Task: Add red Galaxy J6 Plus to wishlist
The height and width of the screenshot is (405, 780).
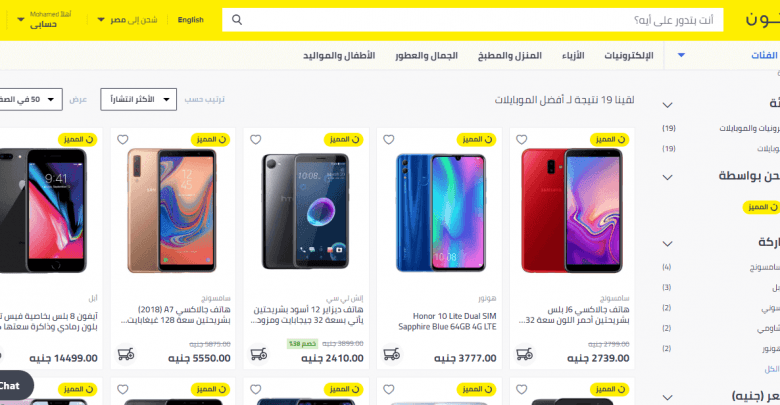Action: [x=521, y=140]
